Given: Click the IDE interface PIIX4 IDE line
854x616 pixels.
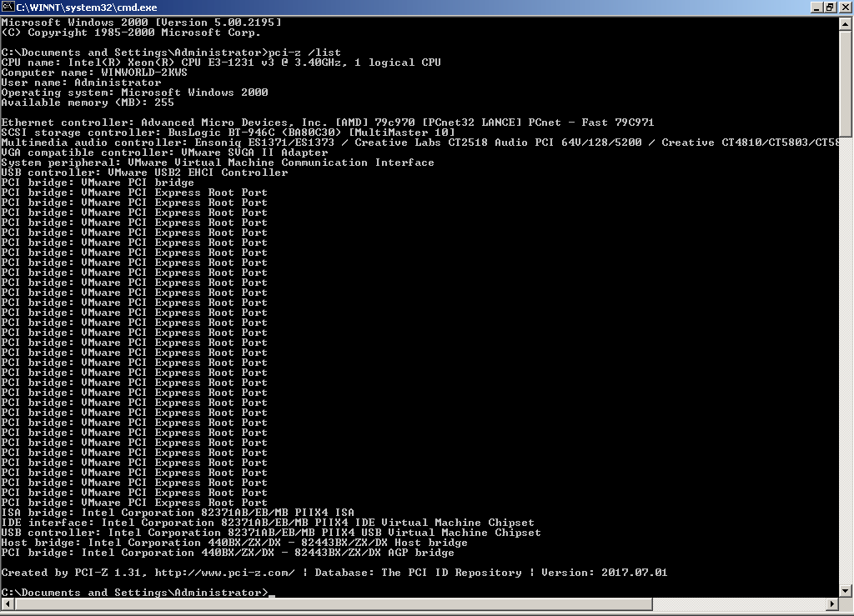Looking at the screenshot, I should 268,523.
